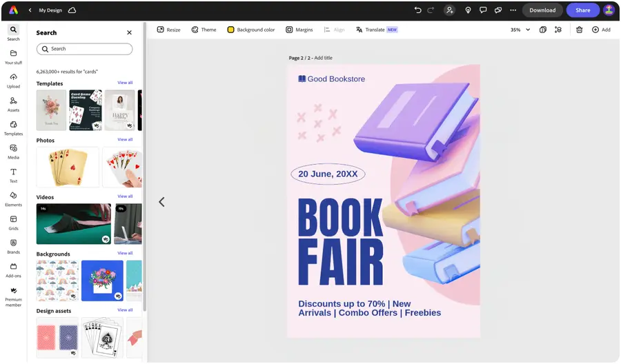Select the fanned spade cards design asset
The image size is (621, 364).
tap(102, 338)
